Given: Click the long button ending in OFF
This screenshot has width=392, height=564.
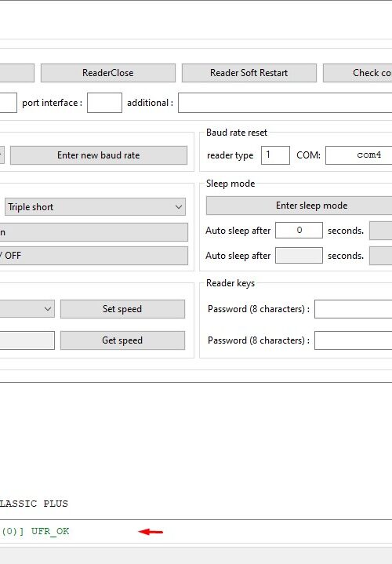Looking at the screenshot, I should pyautogui.click(x=94, y=256).
